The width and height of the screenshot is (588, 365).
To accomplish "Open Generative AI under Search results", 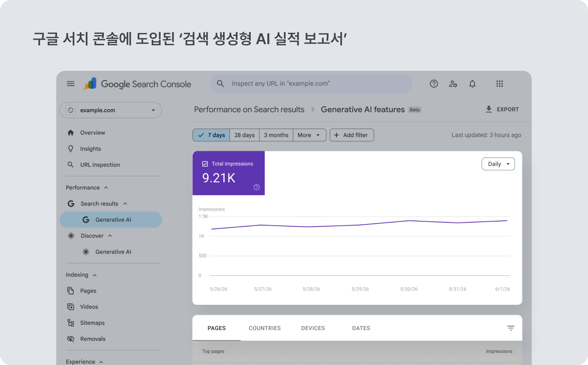I will coord(111,220).
